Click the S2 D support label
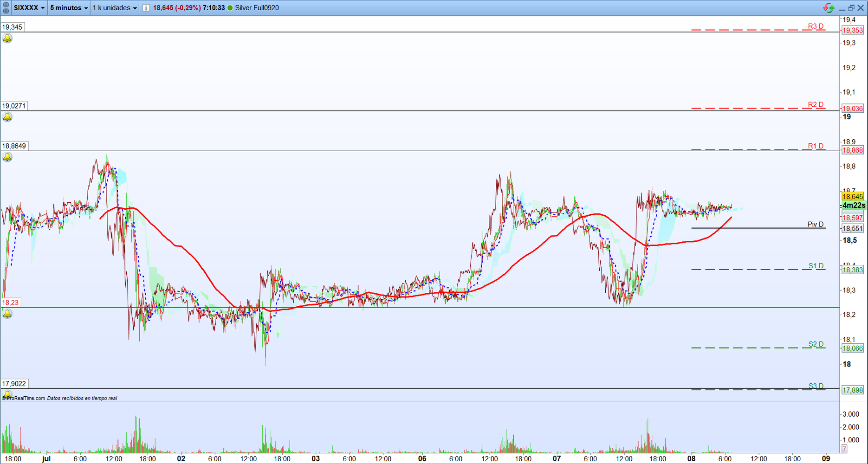The height and width of the screenshot is (464, 868). pyautogui.click(x=816, y=344)
